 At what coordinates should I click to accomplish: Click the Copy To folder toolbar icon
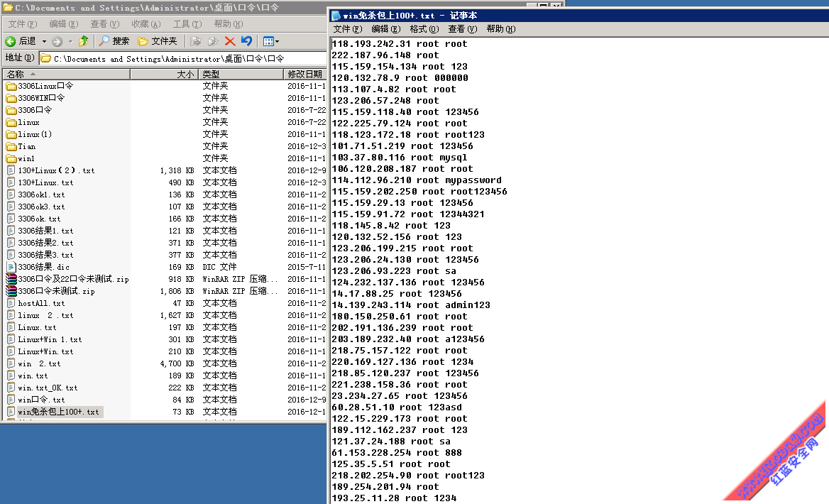pyautogui.click(x=212, y=41)
